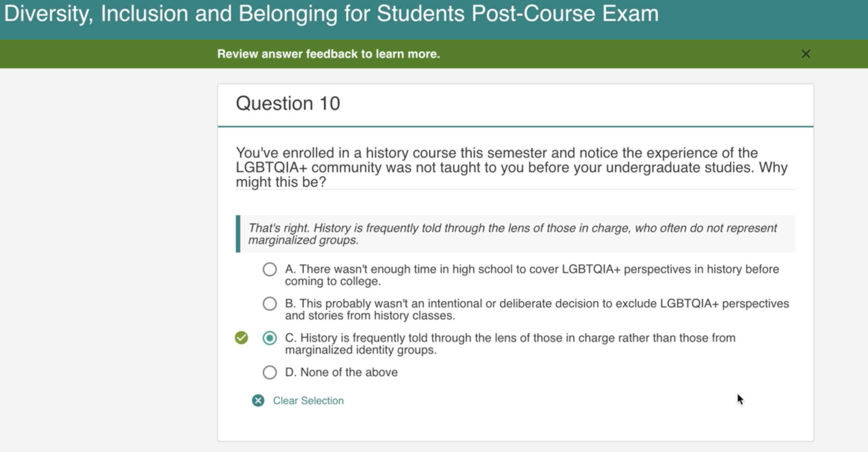The height and width of the screenshot is (452, 868).
Task: Choose radio button for answer B
Action: [x=269, y=304]
